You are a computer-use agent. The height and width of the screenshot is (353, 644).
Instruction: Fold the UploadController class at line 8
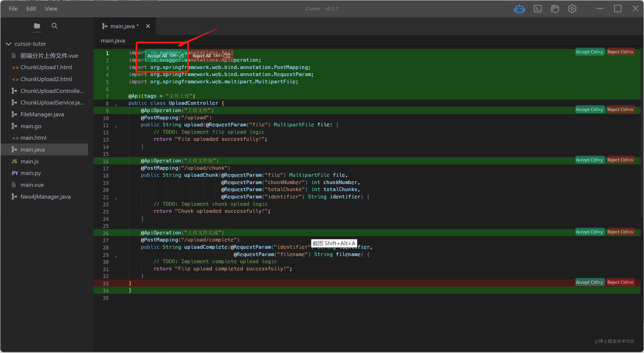click(x=116, y=105)
